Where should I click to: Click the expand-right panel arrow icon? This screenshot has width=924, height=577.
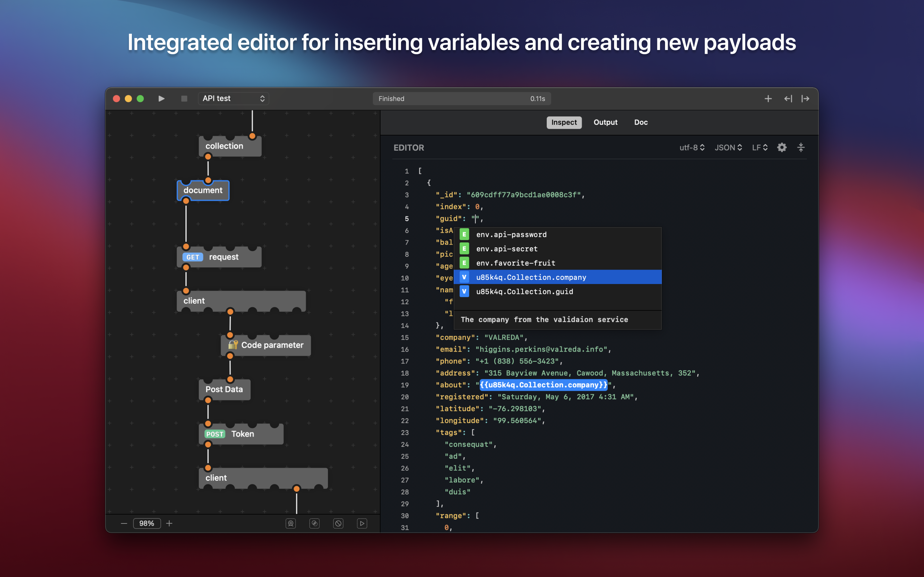[805, 99]
